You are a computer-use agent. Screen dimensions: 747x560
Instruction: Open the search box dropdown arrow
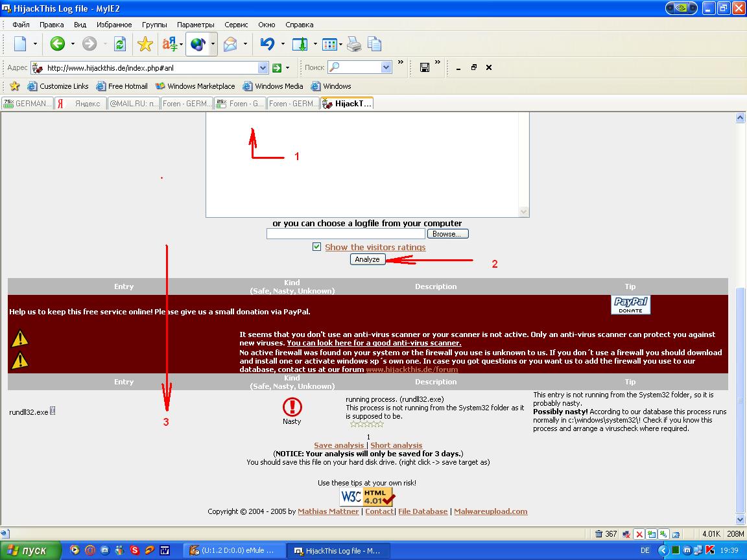(386, 67)
